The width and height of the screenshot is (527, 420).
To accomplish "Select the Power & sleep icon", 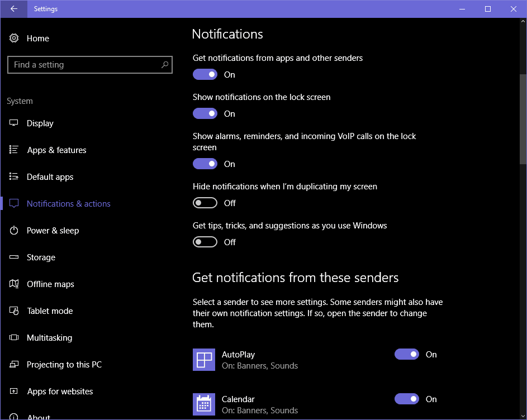I will coord(14,230).
